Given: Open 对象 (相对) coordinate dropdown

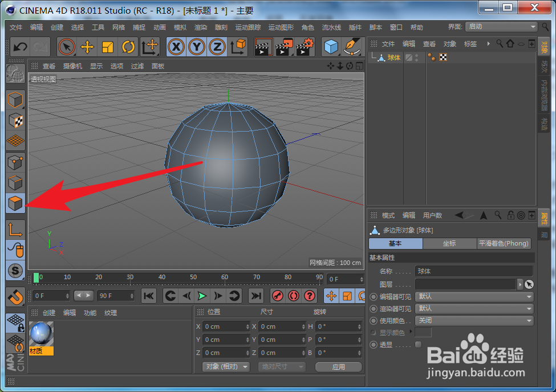Looking at the screenshot, I should click(226, 366).
